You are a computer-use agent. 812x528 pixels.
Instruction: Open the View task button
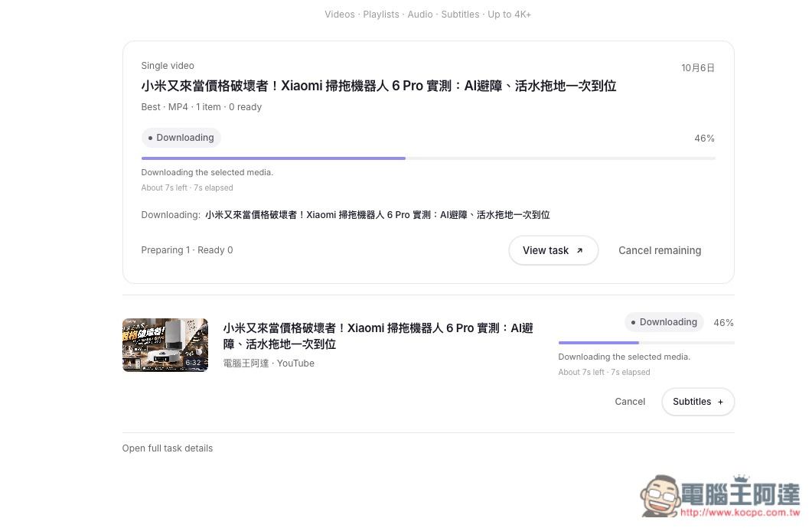point(553,250)
